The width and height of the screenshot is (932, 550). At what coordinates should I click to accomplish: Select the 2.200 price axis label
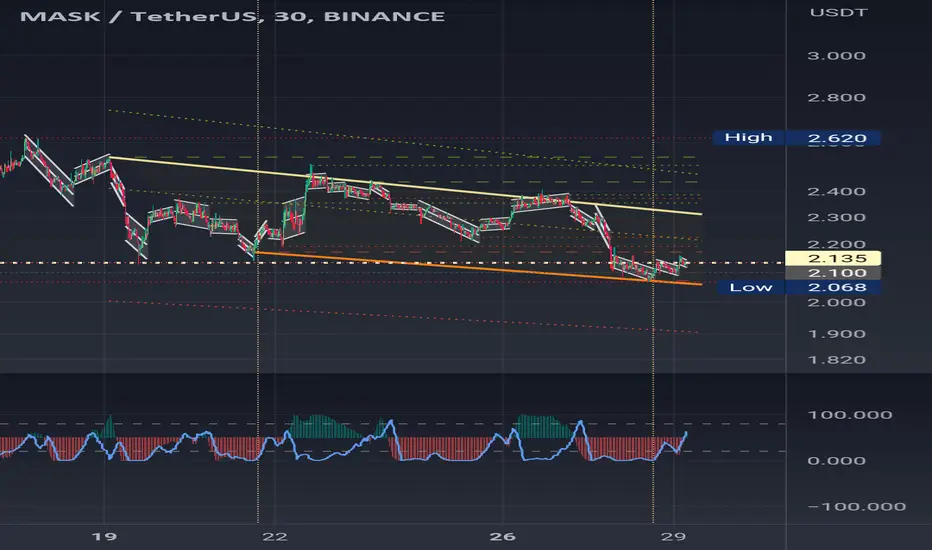coord(836,244)
